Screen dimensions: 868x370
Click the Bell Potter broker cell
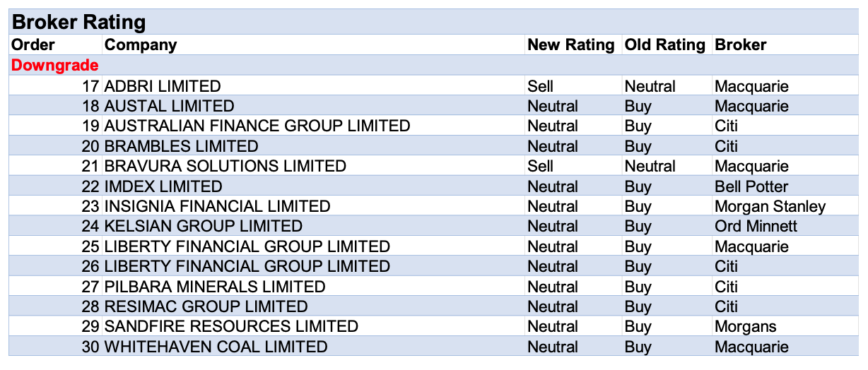751,186
